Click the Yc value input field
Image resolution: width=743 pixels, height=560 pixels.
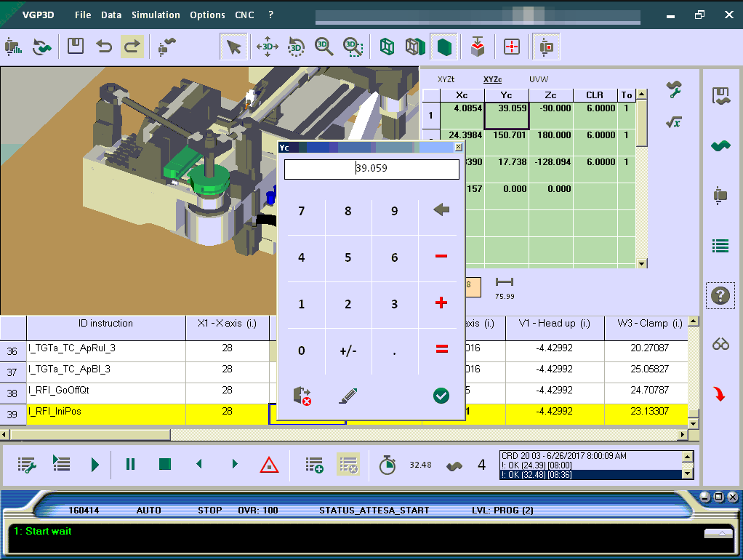[x=371, y=169]
